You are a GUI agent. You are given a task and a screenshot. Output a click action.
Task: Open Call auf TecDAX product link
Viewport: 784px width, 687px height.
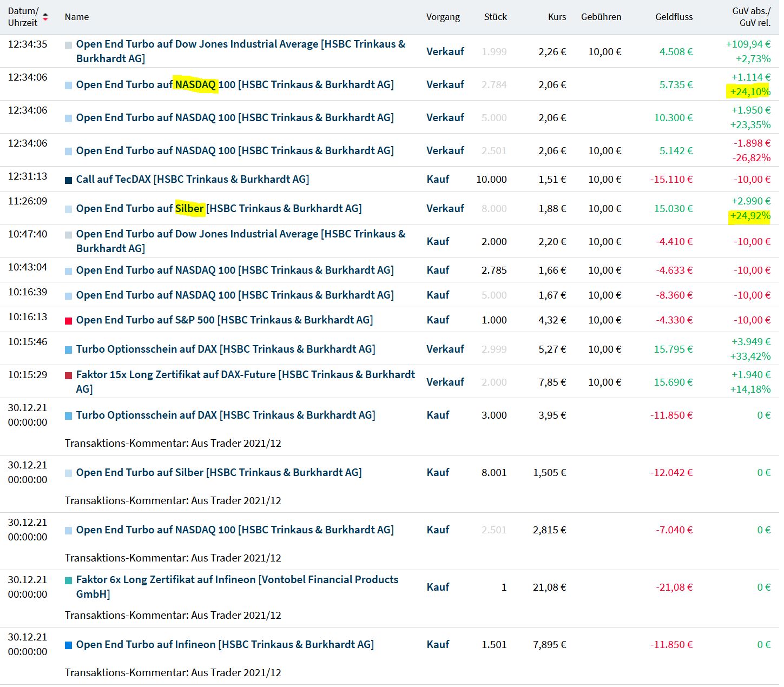click(192, 179)
